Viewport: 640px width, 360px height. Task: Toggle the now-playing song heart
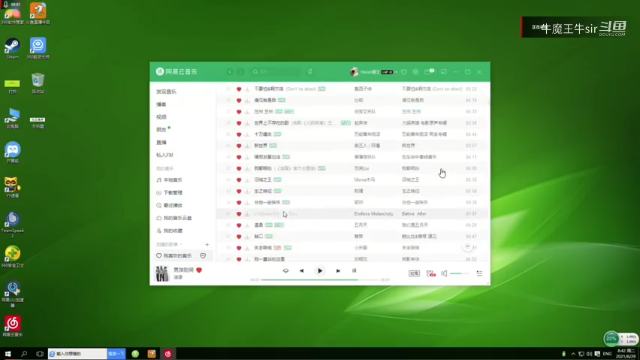click(199, 270)
